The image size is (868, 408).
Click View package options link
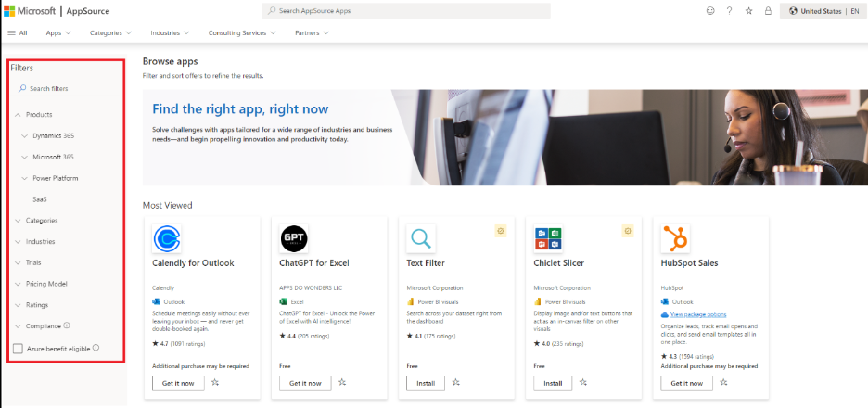point(698,314)
